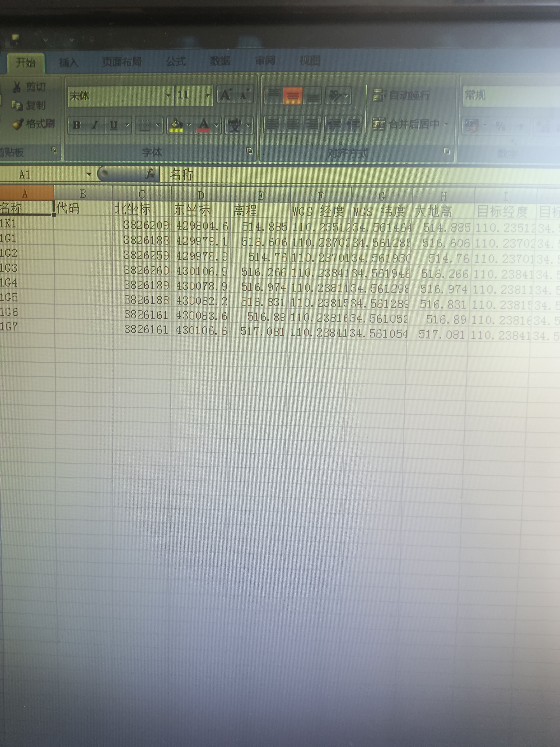Select cell with header 北坐标
This screenshot has height=747, width=560.
click(x=142, y=209)
